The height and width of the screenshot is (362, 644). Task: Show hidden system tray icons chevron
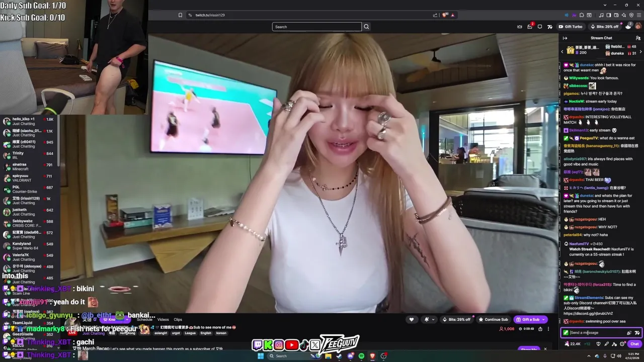(589, 356)
